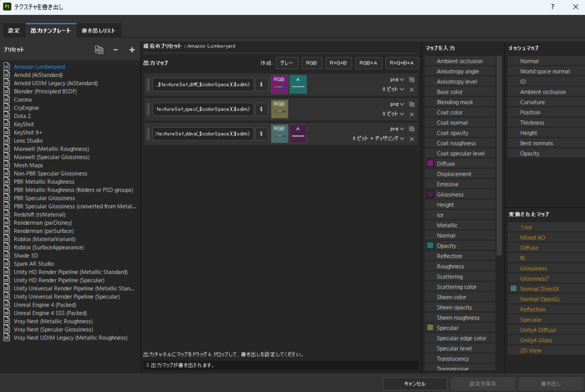Image resolution: width=585 pixels, height=392 pixels.
Task: Click the Diffuse input map swatch
Action: pyautogui.click(x=430, y=164)
